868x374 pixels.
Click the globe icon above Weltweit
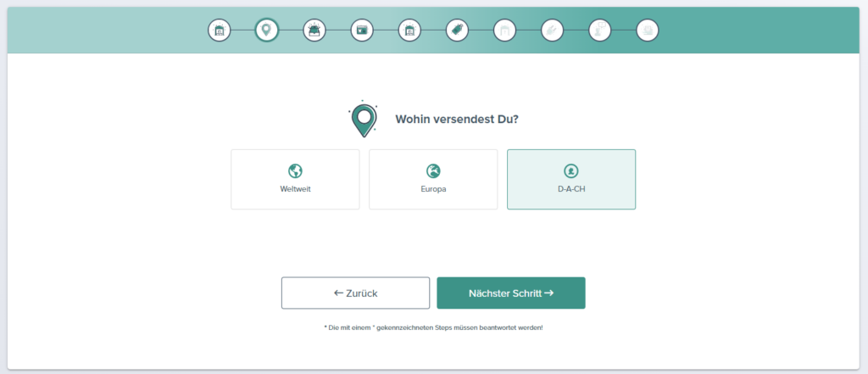(295, 170)
